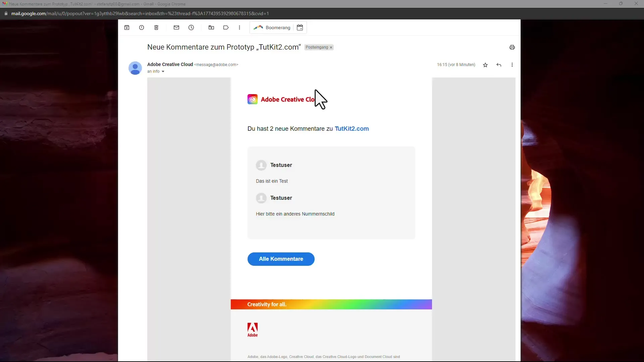This screenshot has height=362, width=644.
Task: Click the Posteingang label chip
Action: coord(317,47)
